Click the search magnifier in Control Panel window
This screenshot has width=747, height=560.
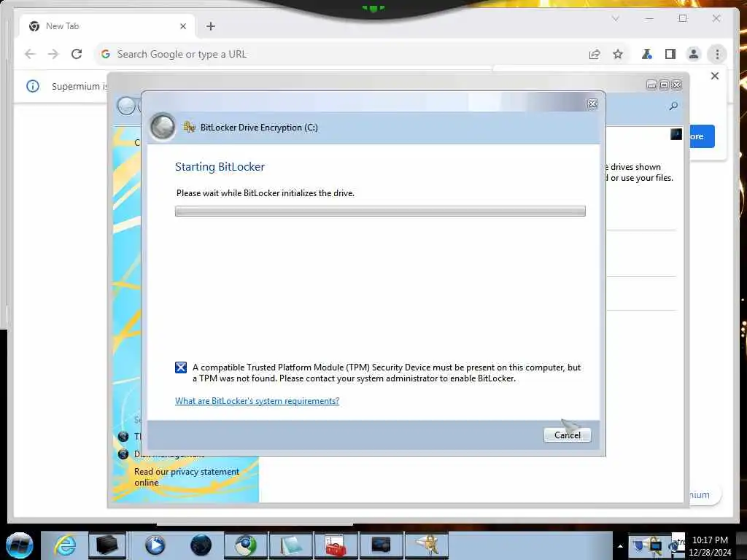(673, 106)
